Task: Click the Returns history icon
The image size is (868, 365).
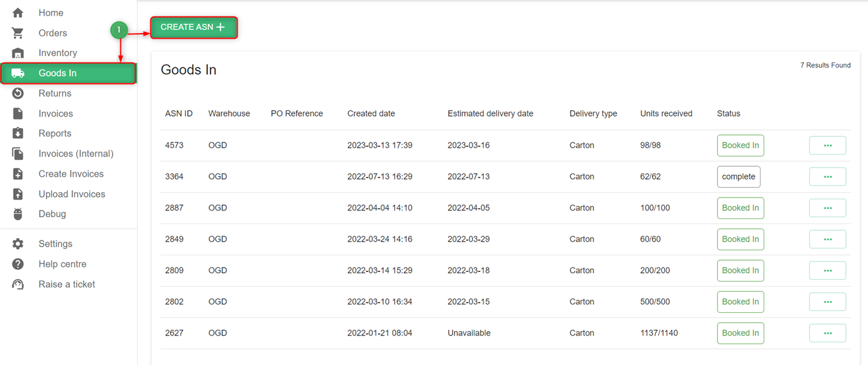Action: pos(18,93)
